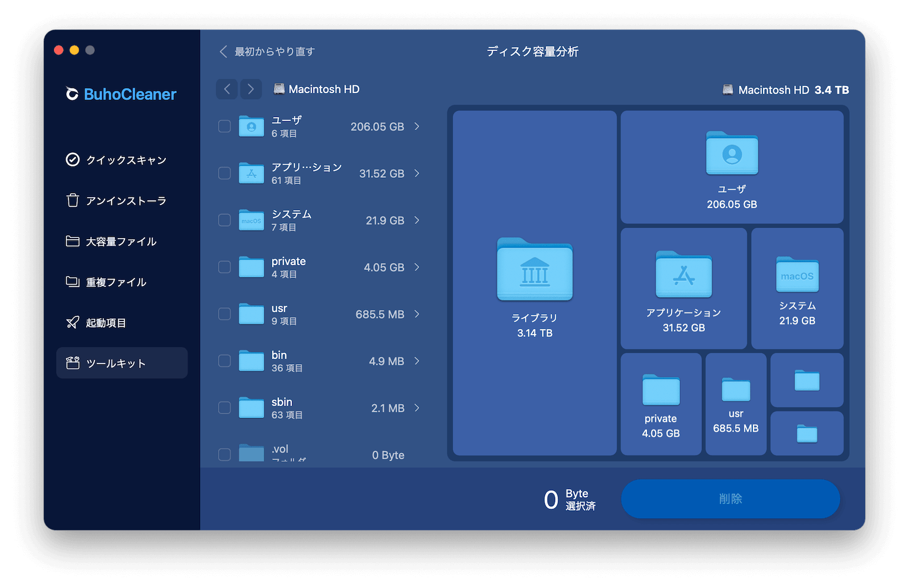This screenshot has height=588, width=909.
Task: Click the BuhoCleaner logo icon
Action: 72,94
